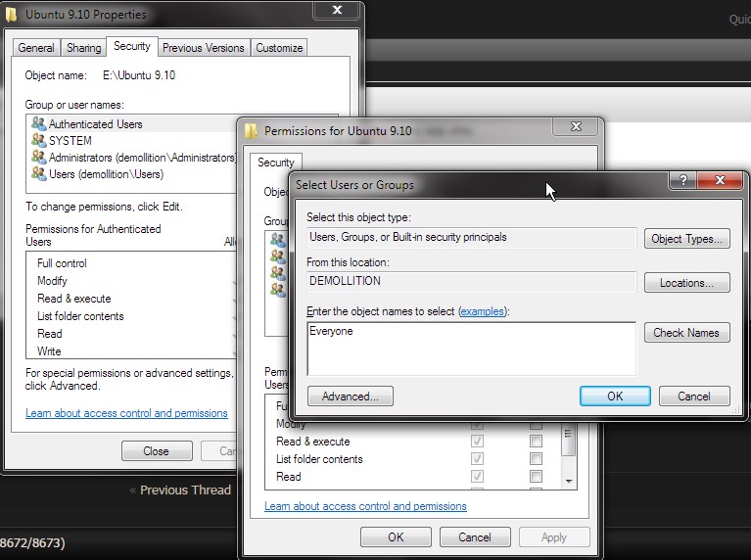Click the object type field
This screenshot has height=560, width=751.
pyautogui.click(x=471, y=237)
